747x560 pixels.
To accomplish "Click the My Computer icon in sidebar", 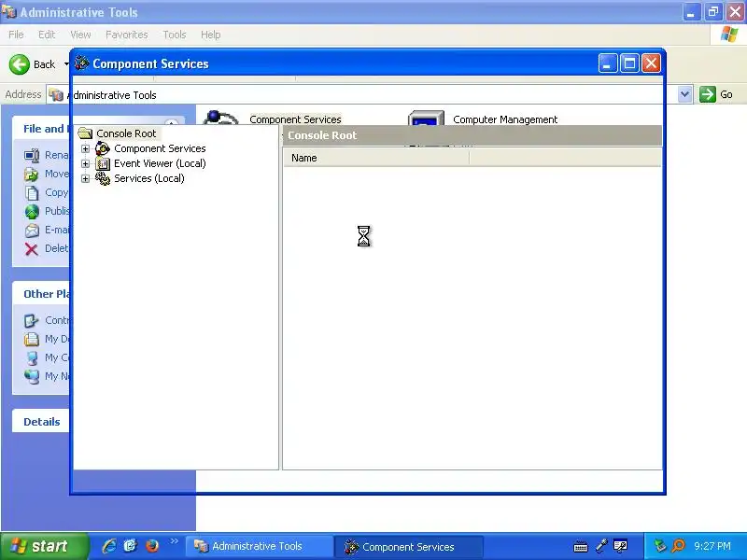I will click(x=32, y=357).
